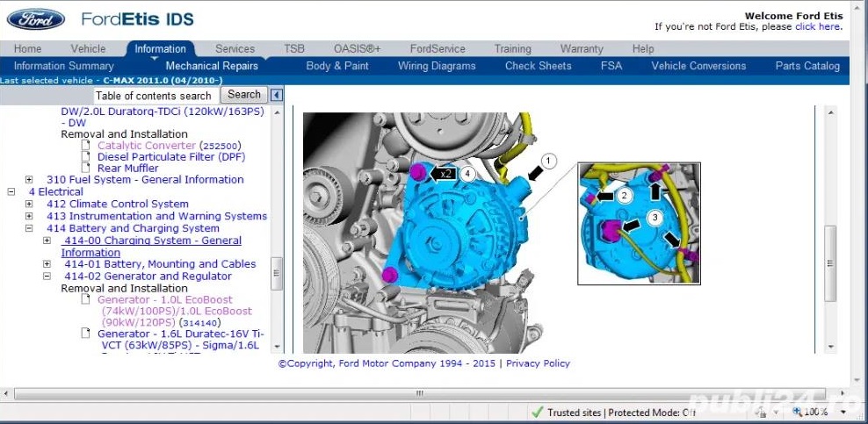Open 413 Instrumentation and Warning Systems
The width and height of the screenshot is (868, 424).
click(156, 216)
